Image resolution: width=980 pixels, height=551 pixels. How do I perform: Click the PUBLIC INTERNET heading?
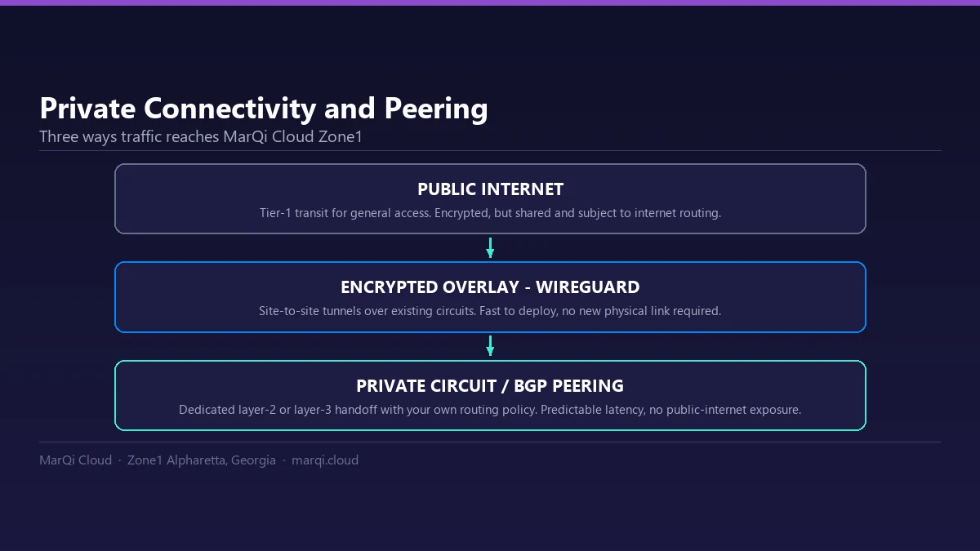point(490,189)
